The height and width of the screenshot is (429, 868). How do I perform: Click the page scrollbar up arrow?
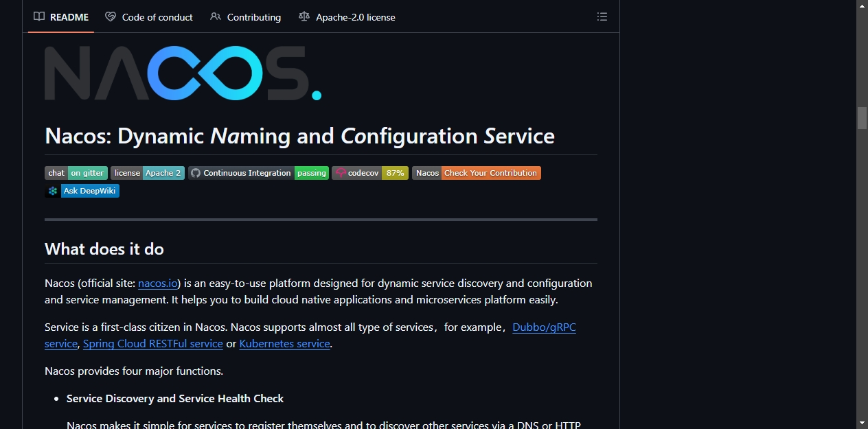(x=862, y=5)
